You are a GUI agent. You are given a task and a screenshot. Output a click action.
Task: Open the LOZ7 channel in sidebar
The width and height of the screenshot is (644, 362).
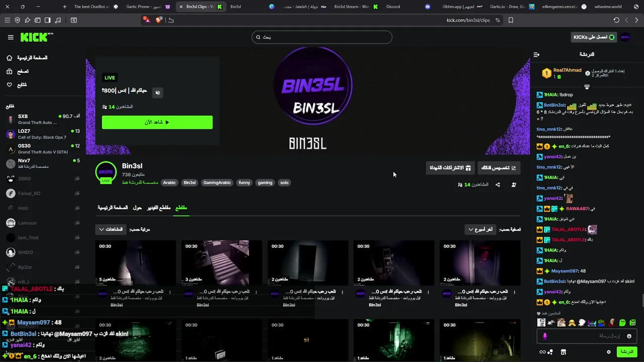(x=43, y=134)
